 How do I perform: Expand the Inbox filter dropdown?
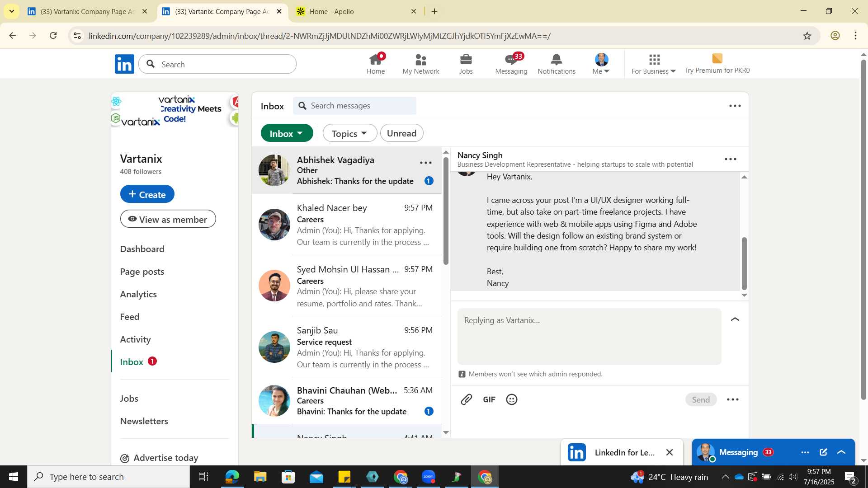(x=287, y=133)
